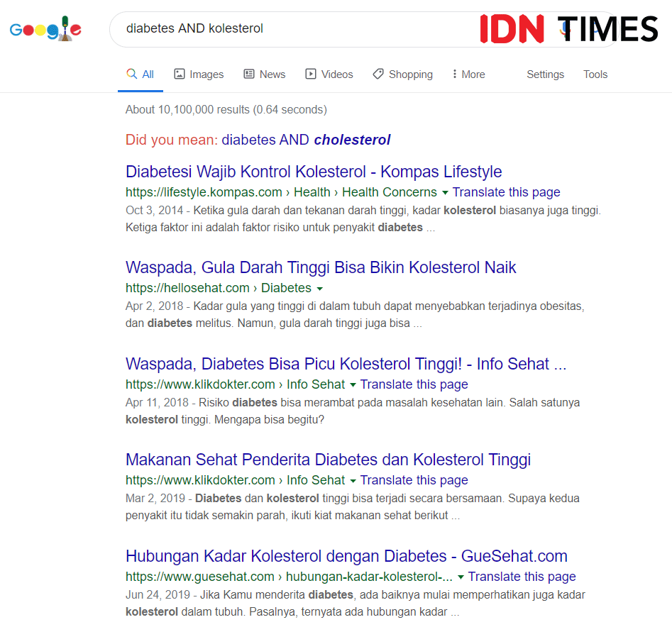The image size is (672, 627).
Task: Click the More search options icon
Action: tap(456, 74)
